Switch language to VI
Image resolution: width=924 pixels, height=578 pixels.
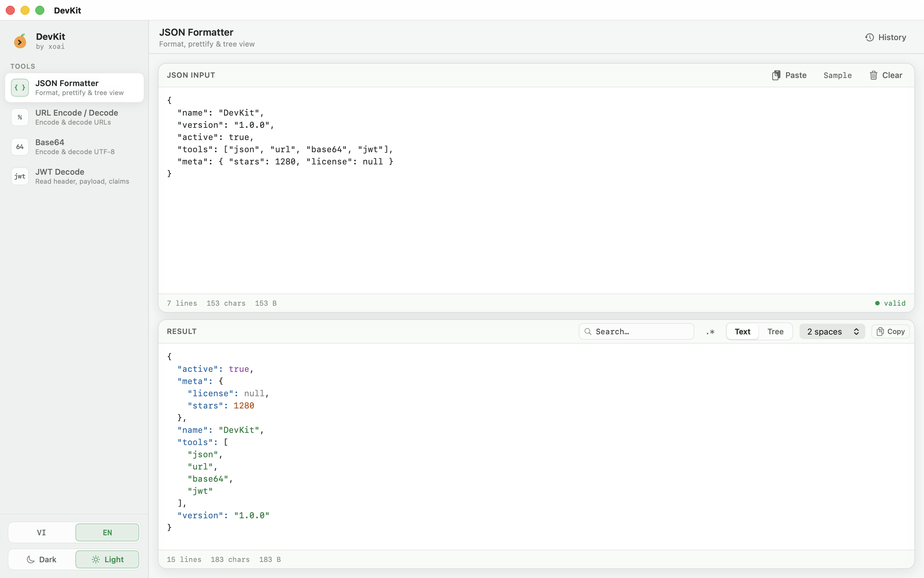42,532
